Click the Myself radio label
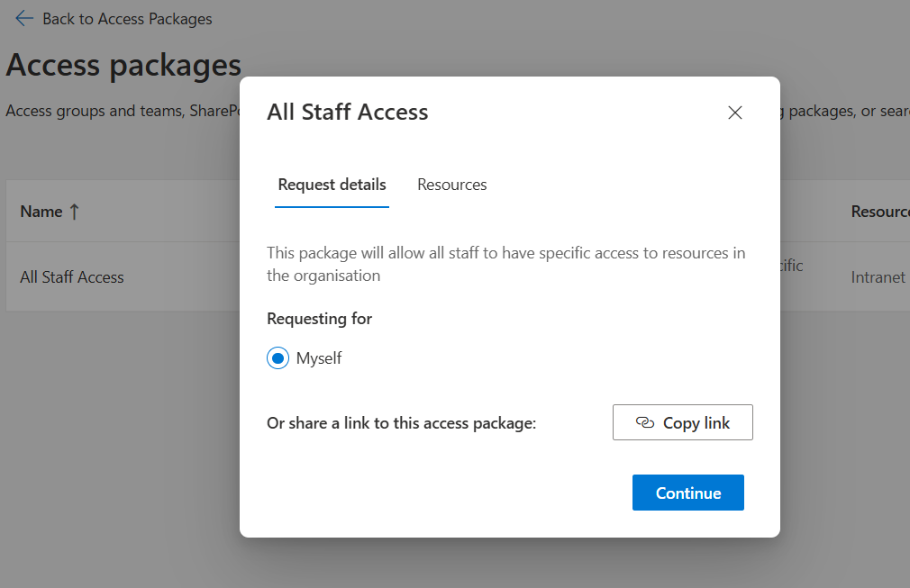The image size is (910, 588). 319,358
